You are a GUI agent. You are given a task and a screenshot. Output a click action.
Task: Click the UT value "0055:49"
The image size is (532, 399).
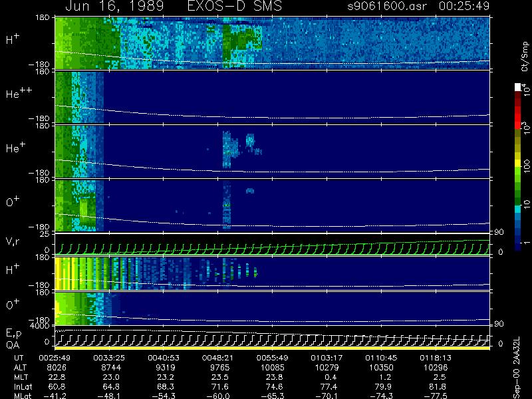click(x=271, y=358)
